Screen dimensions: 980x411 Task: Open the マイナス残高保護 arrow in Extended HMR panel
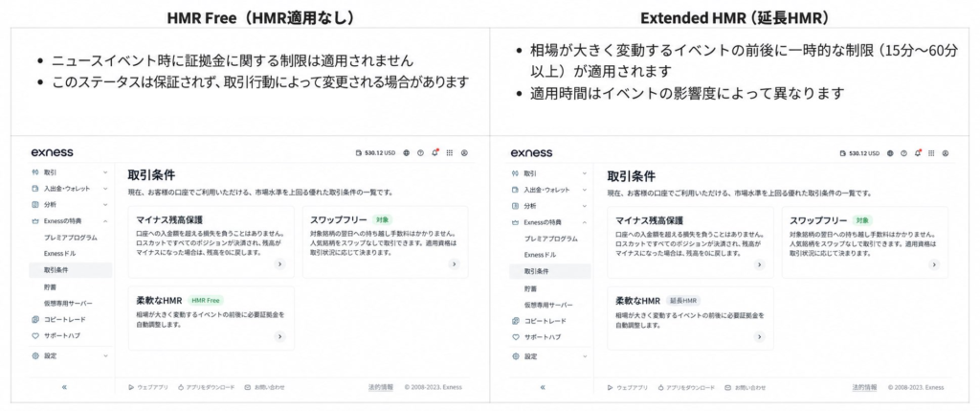coord(759,264)
